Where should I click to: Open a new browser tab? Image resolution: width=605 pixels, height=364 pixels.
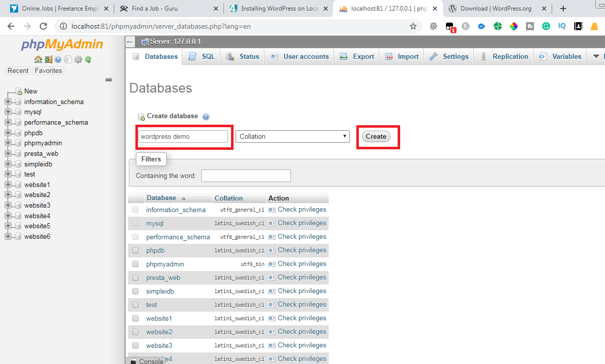563,9
